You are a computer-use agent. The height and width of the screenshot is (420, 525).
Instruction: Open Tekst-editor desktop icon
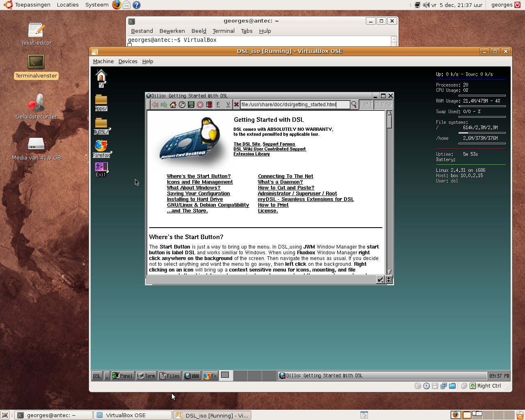pyautogui.click(x=36, y=34)
